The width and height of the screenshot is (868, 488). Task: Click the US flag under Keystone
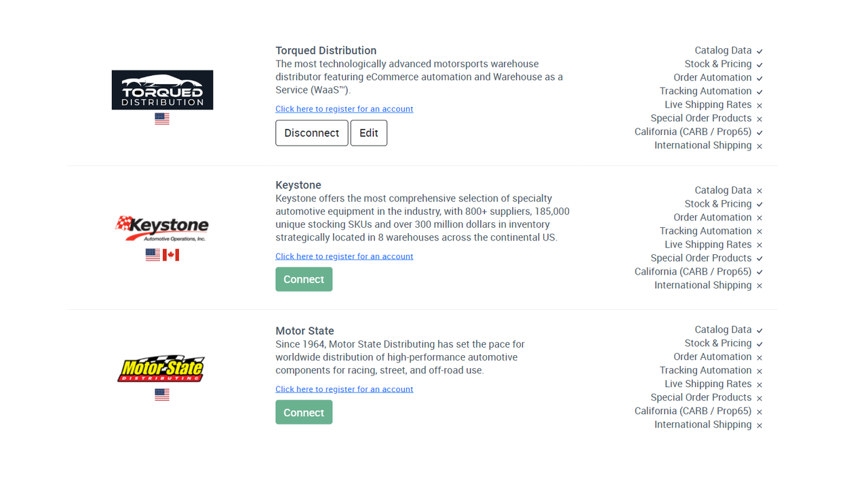[152, 254]
